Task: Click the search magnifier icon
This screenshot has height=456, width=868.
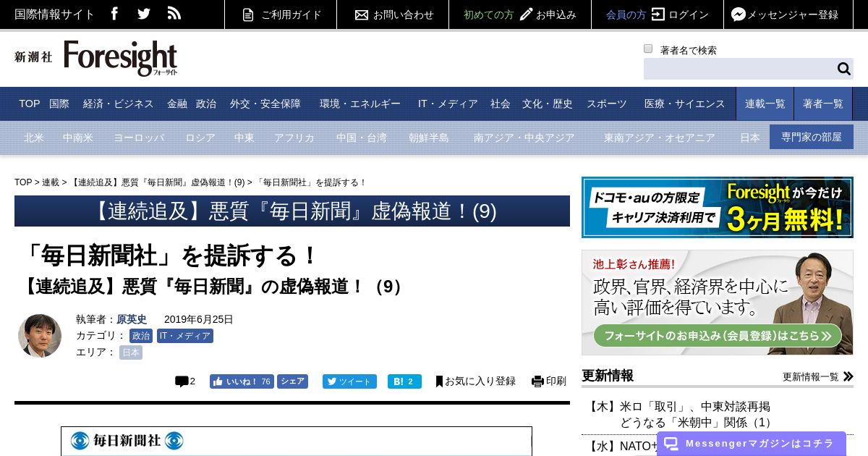Action: (844, 69)
